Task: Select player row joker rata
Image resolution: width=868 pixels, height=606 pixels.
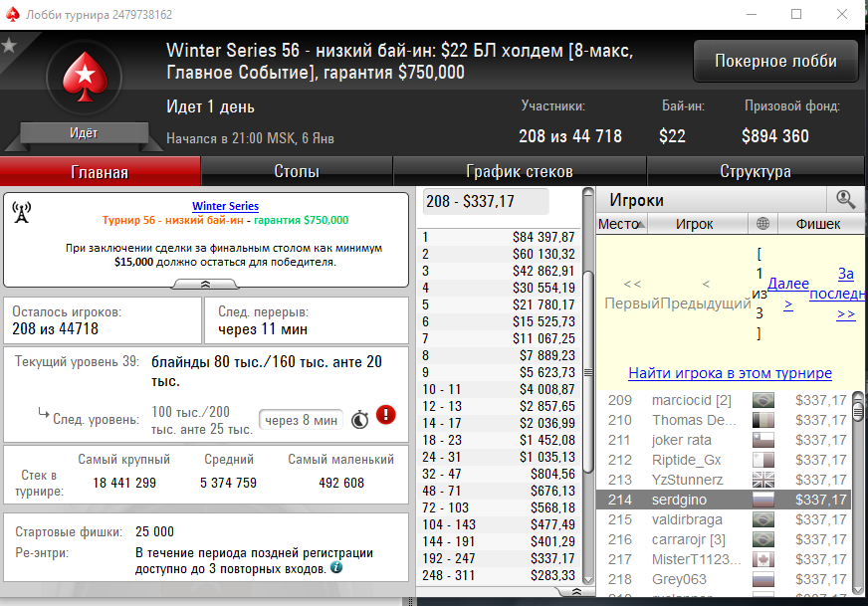Action: pyautogui.click(x=724, y=440)
